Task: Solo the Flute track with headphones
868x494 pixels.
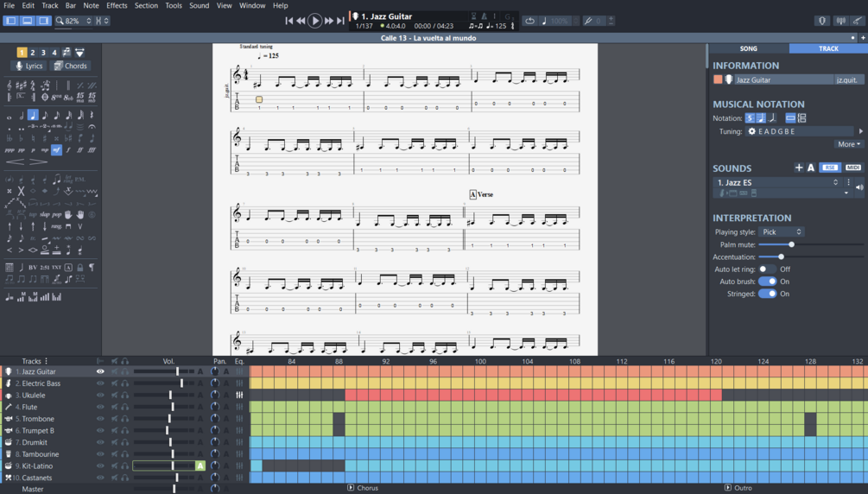Action: pyautogui.click(x=125, y=407)
